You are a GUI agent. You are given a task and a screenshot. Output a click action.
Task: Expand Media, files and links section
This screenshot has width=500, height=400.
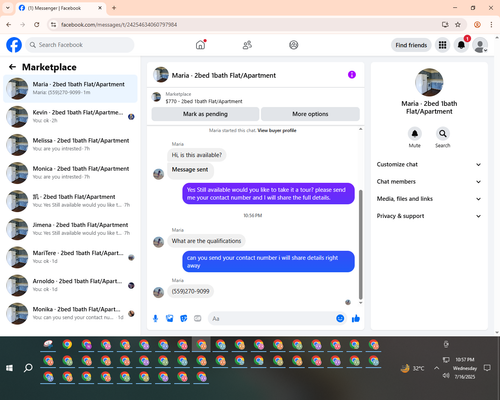[x=429, y=199]
